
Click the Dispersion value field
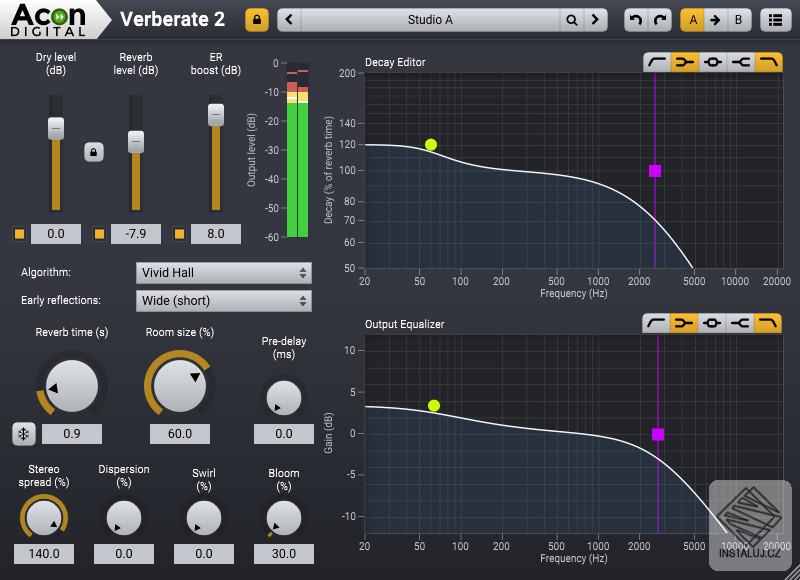pos(124,553)
